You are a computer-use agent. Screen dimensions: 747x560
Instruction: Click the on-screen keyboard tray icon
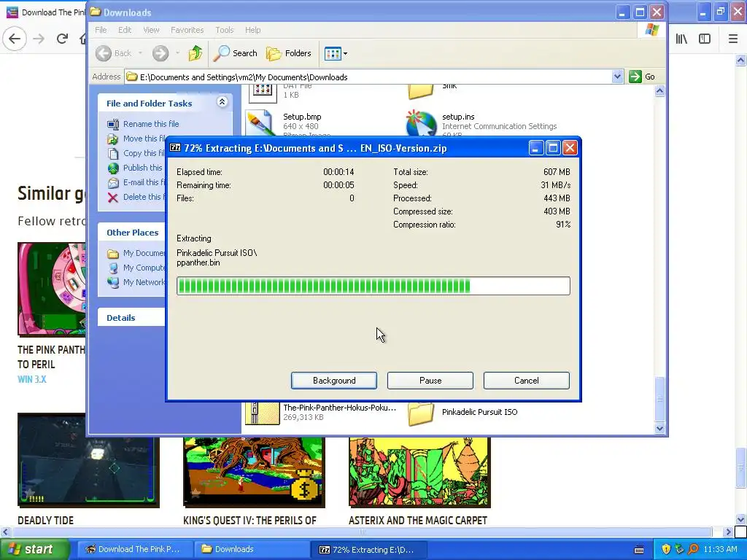(x=639, y=550)
